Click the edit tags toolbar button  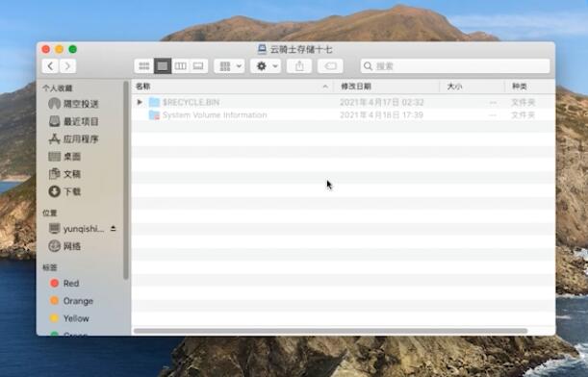(330, 66)
